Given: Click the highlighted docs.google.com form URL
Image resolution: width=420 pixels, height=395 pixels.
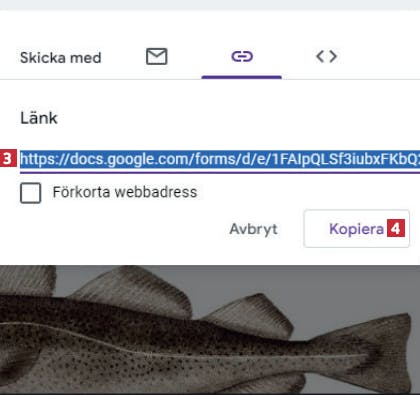Looking at the screenshot, I should click(220, 159).
